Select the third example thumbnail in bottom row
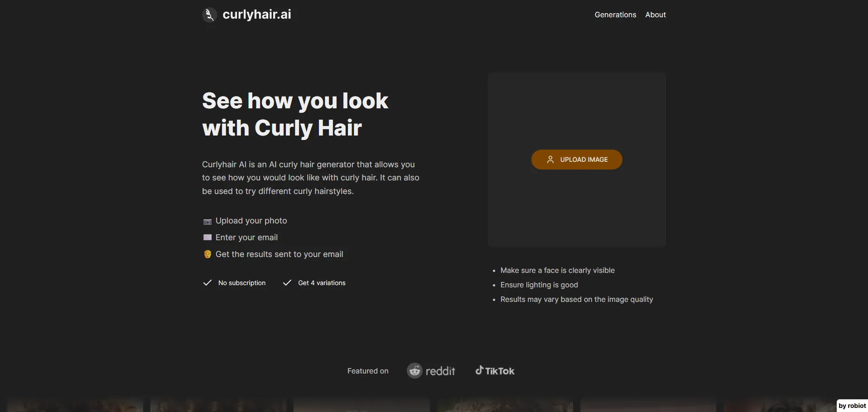Viewport: 868px width, 412px height. (x=362, y=405)
